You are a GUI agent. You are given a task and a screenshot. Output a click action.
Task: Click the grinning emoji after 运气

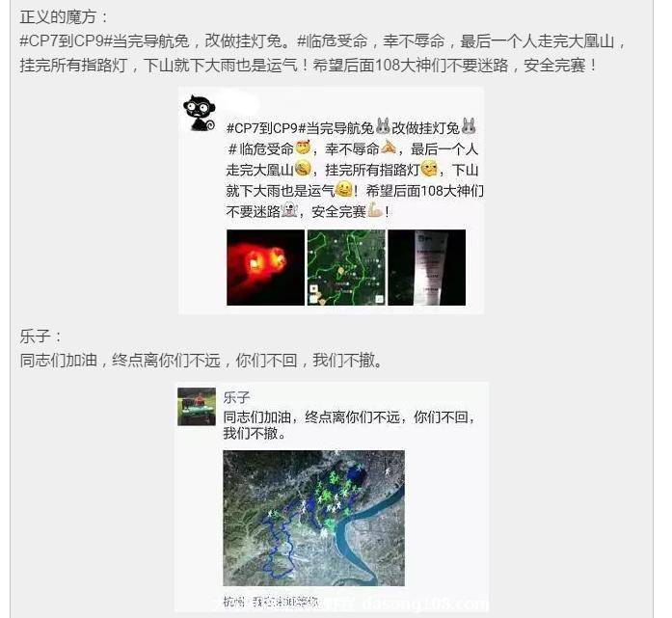click(x=344, y=189)
